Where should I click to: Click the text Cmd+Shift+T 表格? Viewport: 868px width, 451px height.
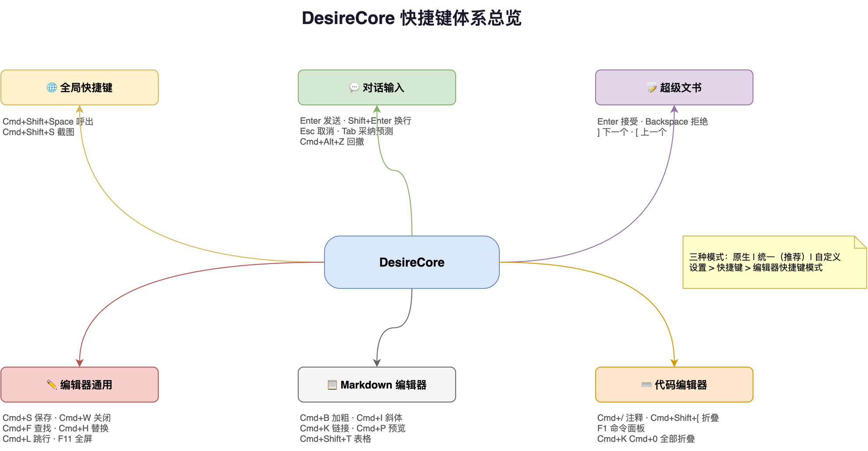(335, 439)
